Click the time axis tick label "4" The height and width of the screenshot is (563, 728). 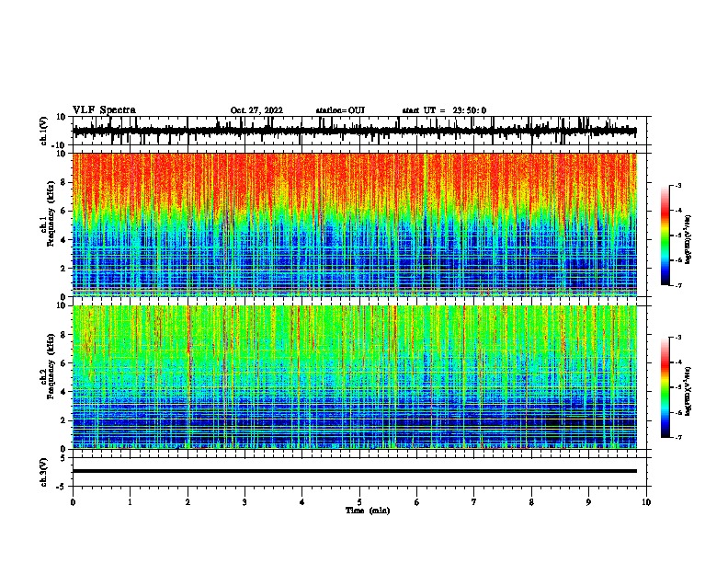[302, 502]
